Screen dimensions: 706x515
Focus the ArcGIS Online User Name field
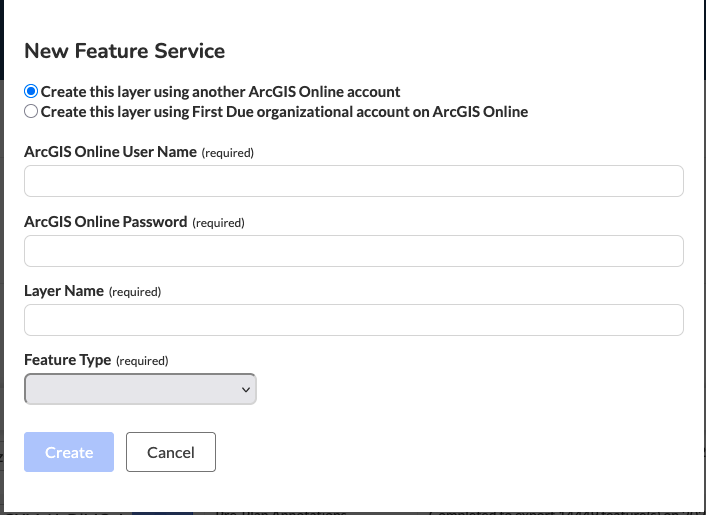click(354, 181)
